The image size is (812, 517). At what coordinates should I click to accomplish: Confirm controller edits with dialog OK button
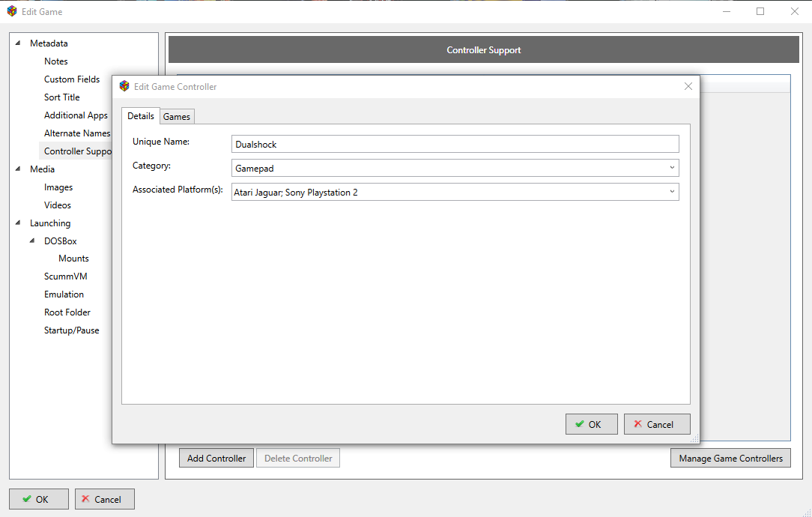pyautogui.click(x=591, y=424)
